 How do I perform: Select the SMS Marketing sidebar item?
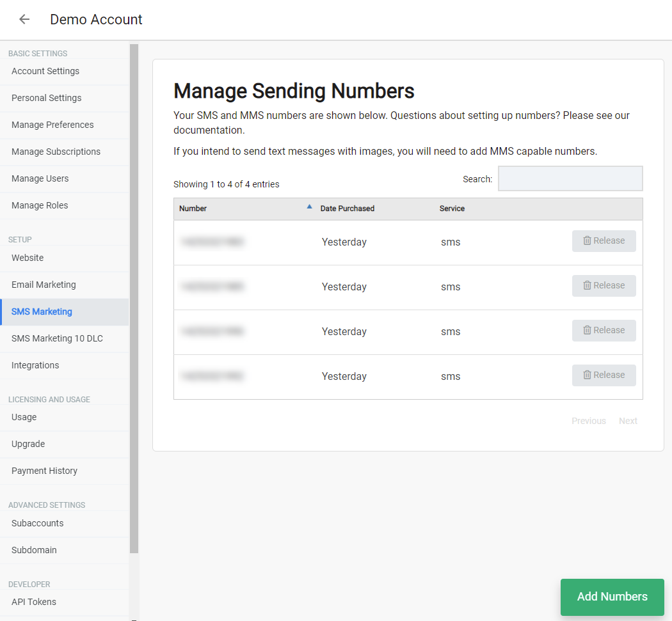[64, 312]
